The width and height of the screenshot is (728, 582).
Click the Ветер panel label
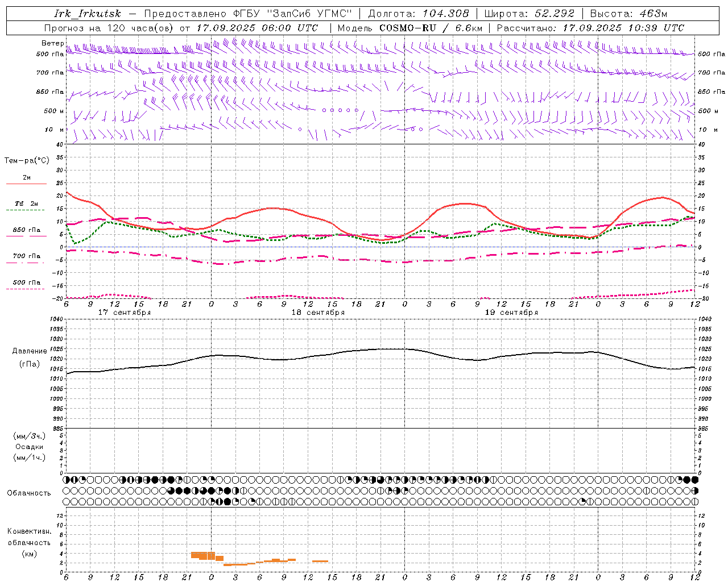coord(52,43)
